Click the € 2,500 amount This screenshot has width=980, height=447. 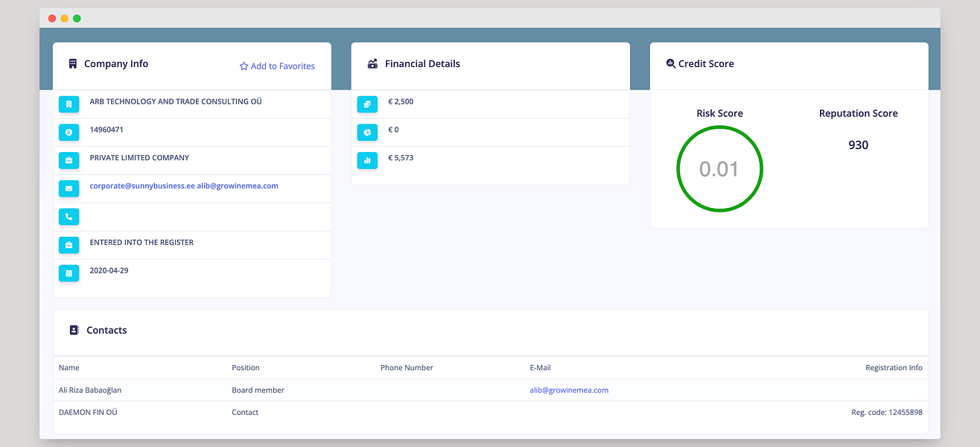click(x=401, y=101)
